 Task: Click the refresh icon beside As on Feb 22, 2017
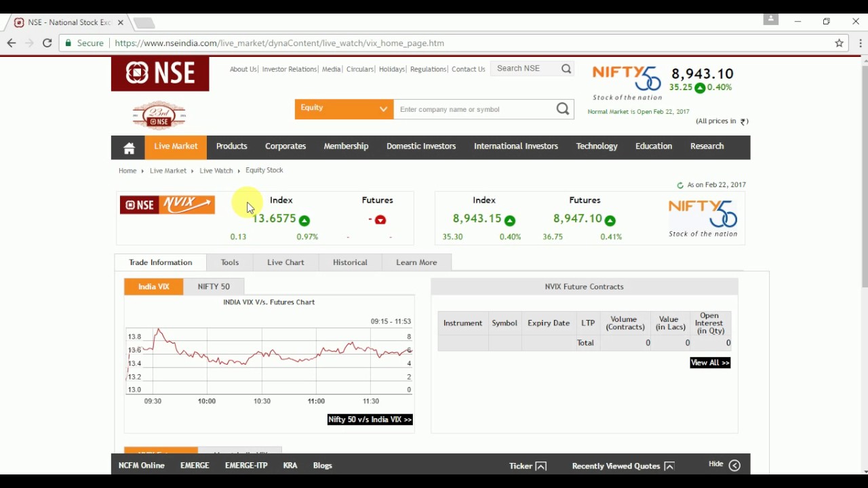tap(680, 185)
